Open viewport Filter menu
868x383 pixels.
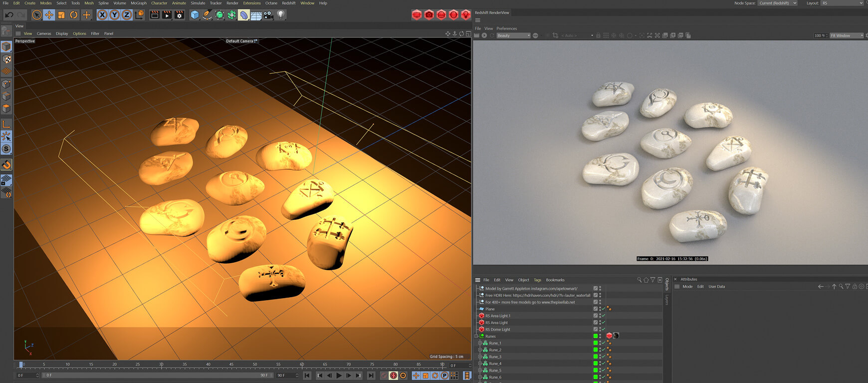tap(95, 33)
